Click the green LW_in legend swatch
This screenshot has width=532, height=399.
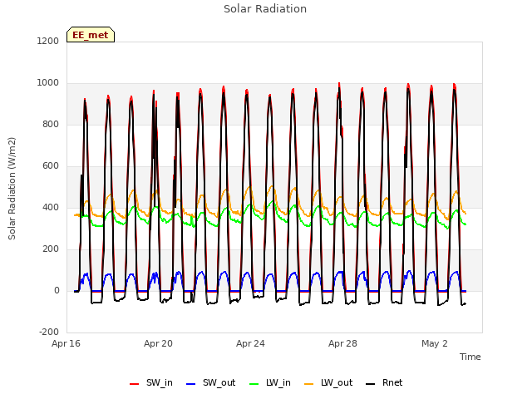(254, 384)
